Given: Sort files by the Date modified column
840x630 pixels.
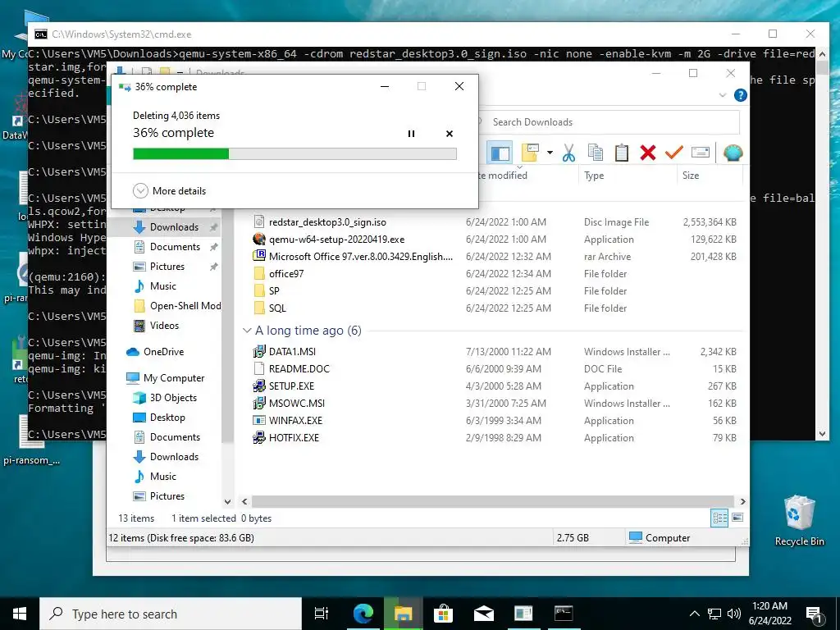Looking at the screenshot, I should 503,176.
